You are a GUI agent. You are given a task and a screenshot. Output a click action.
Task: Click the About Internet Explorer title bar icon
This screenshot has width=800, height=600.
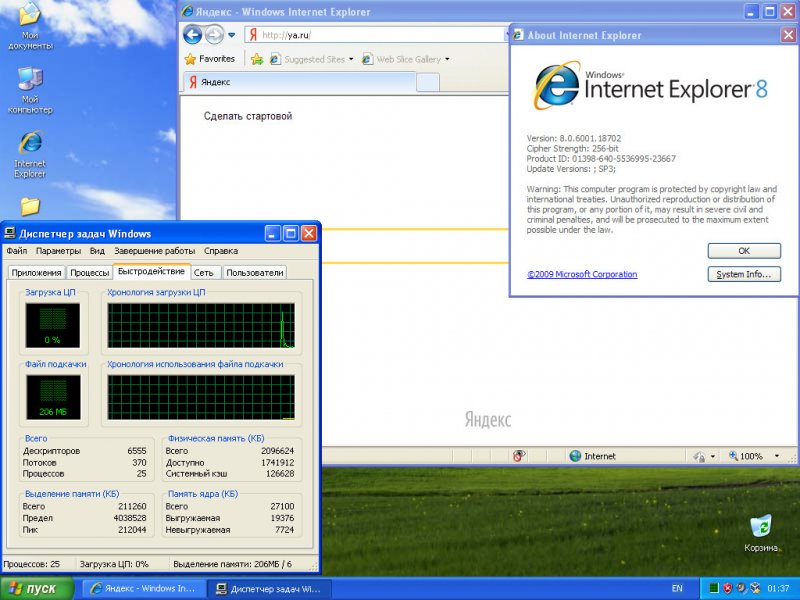pyautogui.click(x=518, y=35)
